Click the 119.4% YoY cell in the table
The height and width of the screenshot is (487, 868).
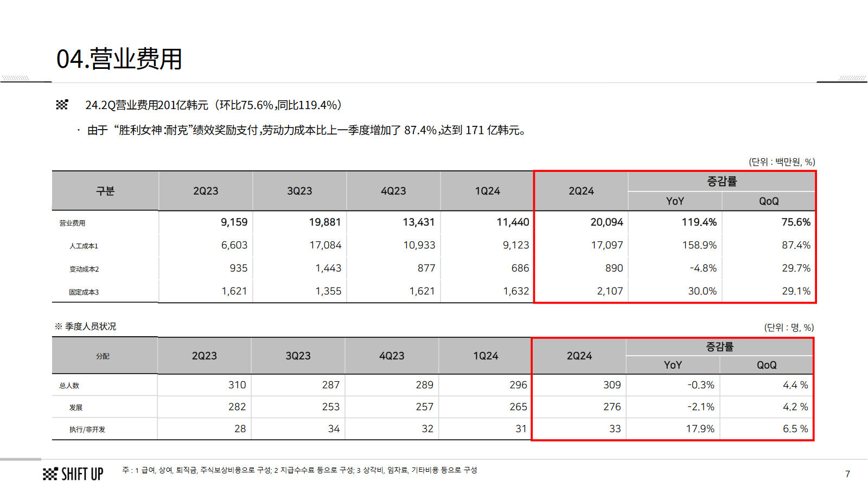pos(699,222)
